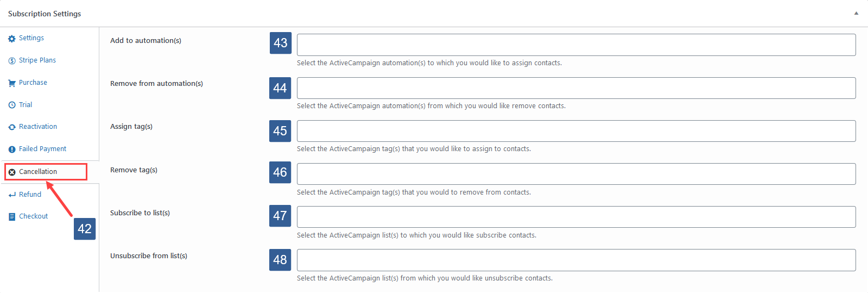
Task: Click the Reactivation refresh icon
Action: point(12,127)
